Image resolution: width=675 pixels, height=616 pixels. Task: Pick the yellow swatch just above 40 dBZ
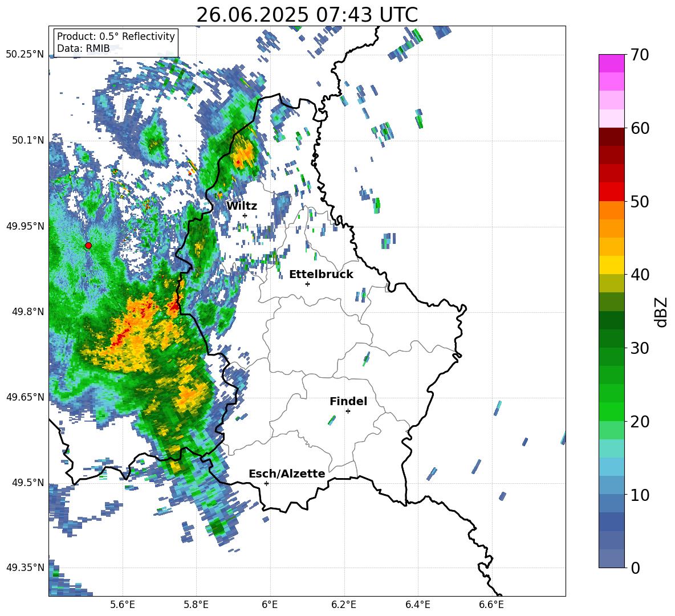point(611,266)
